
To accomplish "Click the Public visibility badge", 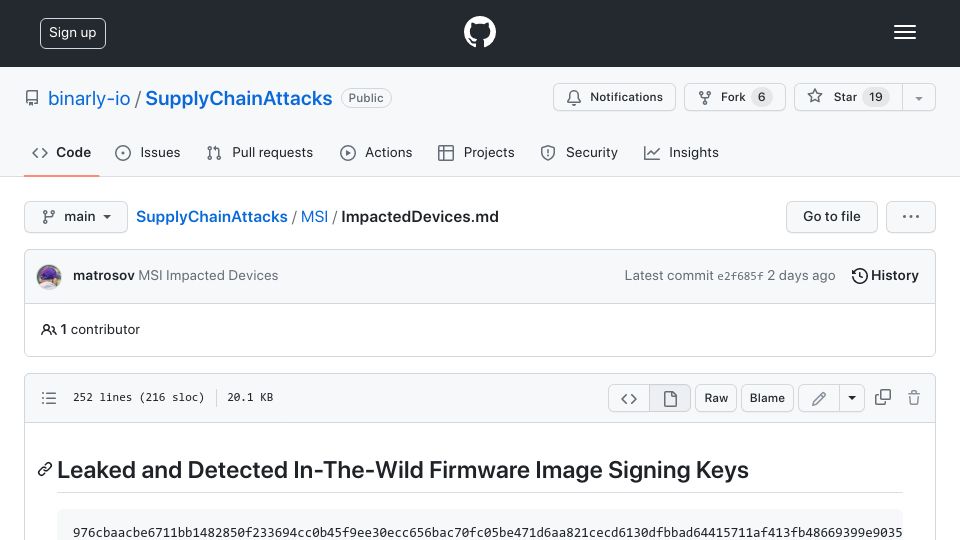I will click(366, 98).
